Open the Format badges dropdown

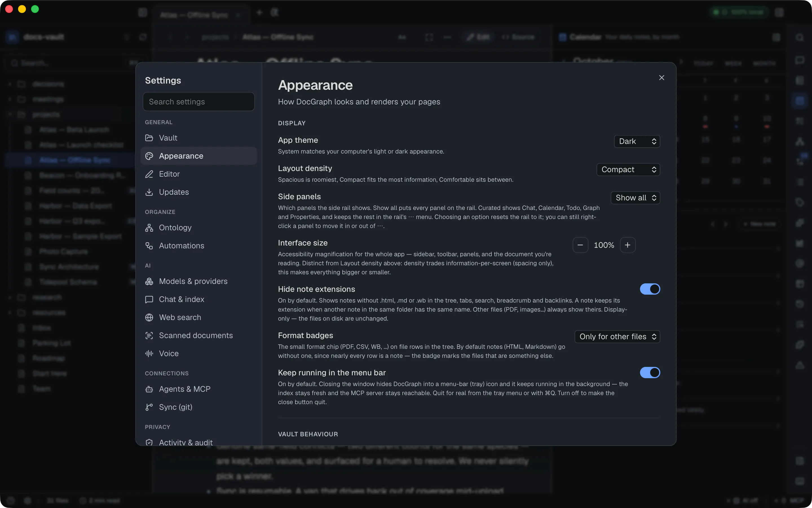click(617, 337)
